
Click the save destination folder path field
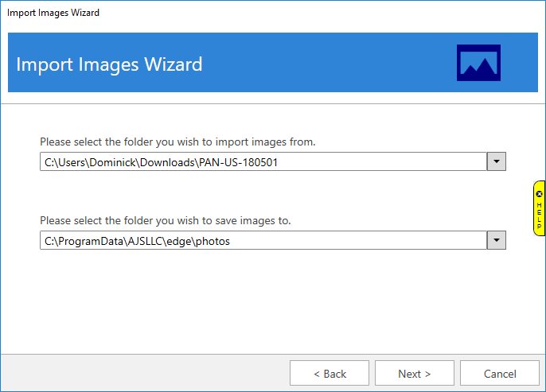coord(263,240)
